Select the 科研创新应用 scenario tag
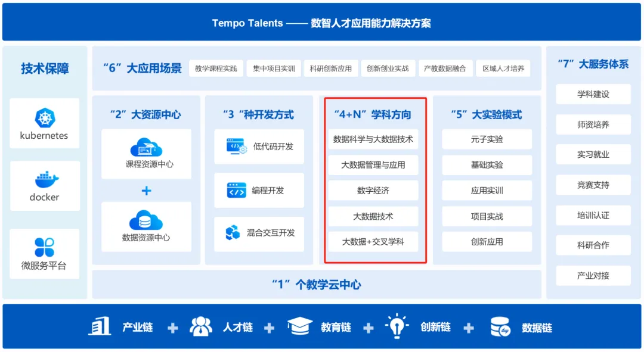The height and width of the screenshot is (352, 644). click(330, 68)
